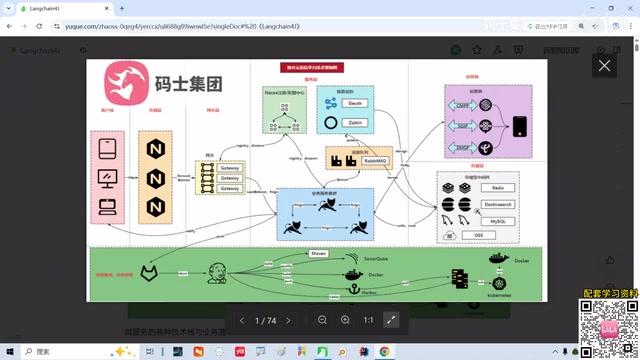Screen dimensions: 640x360
Task: Zoom out the previewed diagram
Action: pos(322,320)
